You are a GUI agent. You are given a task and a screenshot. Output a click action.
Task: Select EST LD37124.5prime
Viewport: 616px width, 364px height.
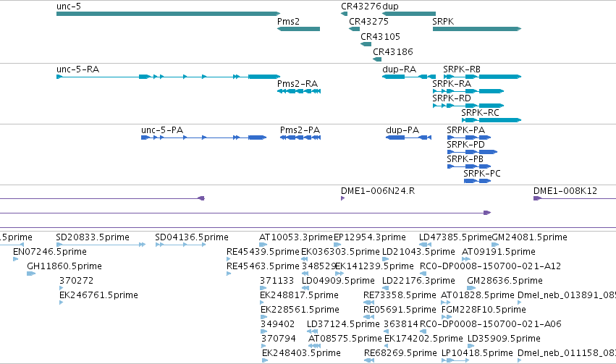coord(313,332)
